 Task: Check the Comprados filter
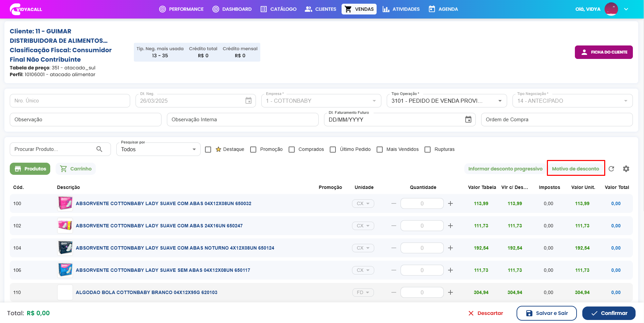pos(292,150)
